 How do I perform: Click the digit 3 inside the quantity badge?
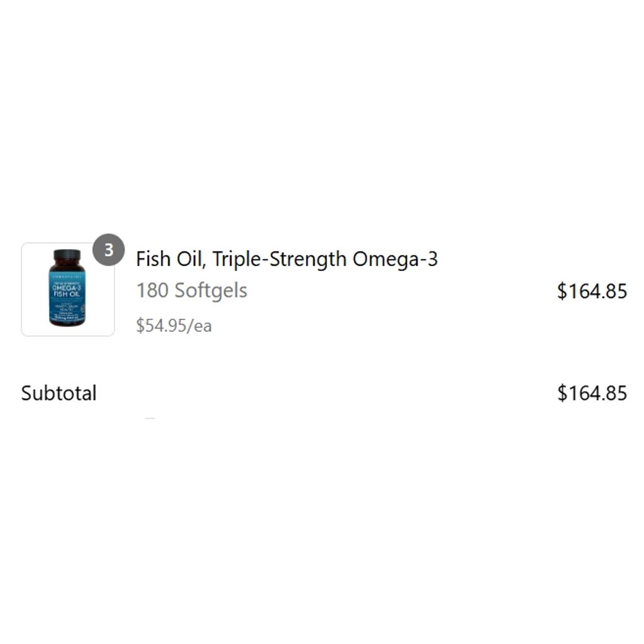tap(108, 250)
